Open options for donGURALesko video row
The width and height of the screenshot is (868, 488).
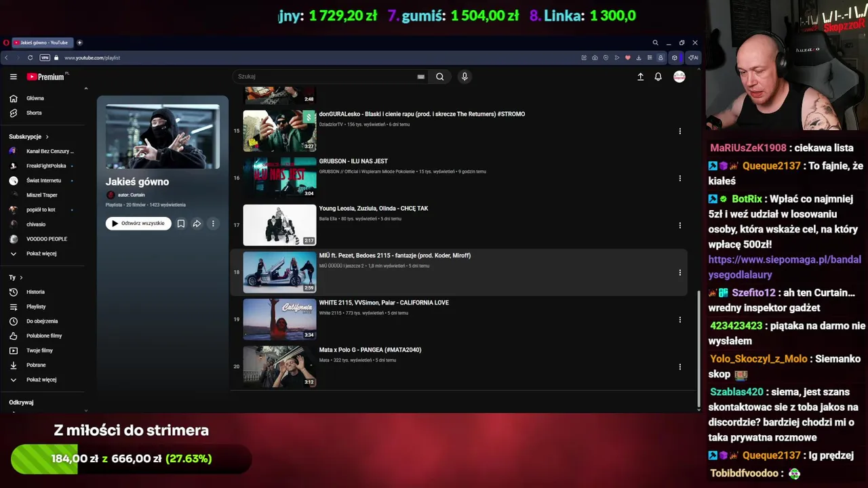tap(679, 131)
